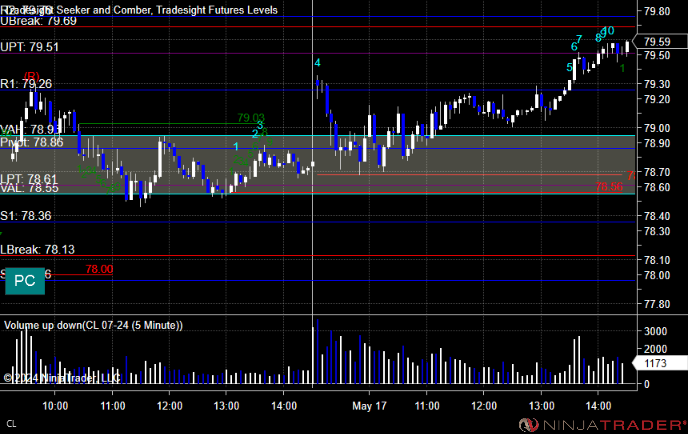The width and height of the screenshot is (688, 434).
Task: Click the S1: 78.36 level label
Action: [x=26, y=215]
